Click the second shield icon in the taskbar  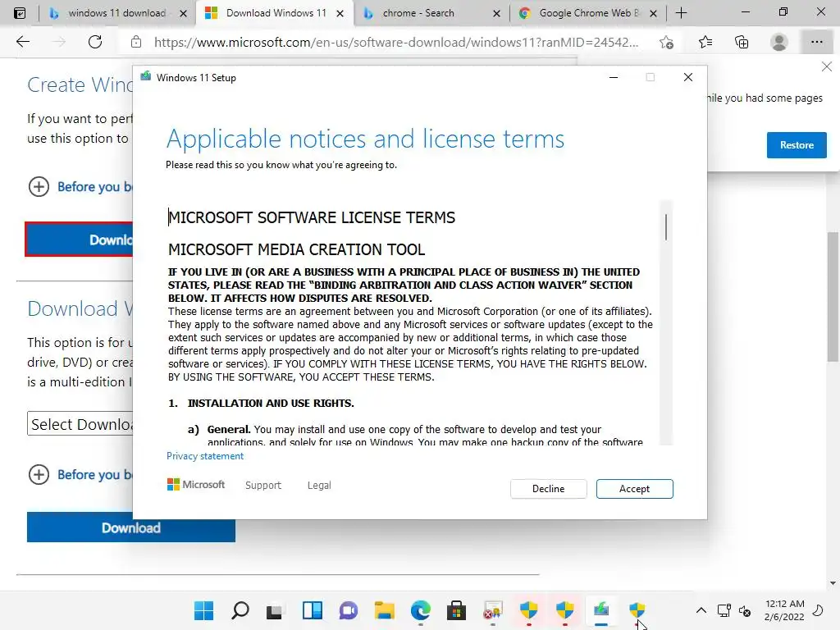click(x=564, y=610)
